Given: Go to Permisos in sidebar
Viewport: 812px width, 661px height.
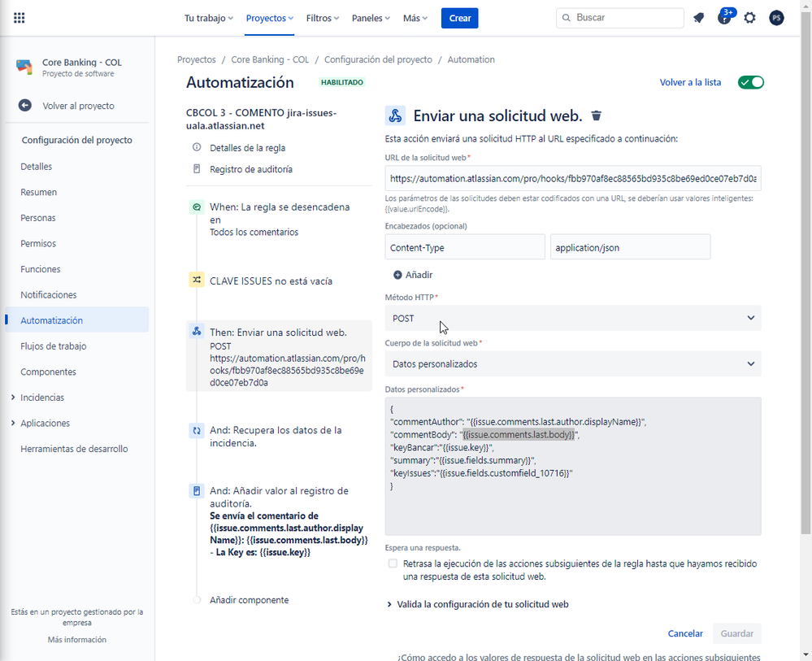Looking at the screenshot, I should pos(38,243).
